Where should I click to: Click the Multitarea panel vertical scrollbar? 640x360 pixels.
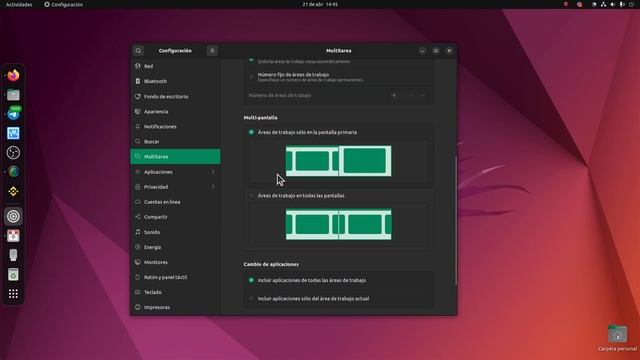[456, 221]
